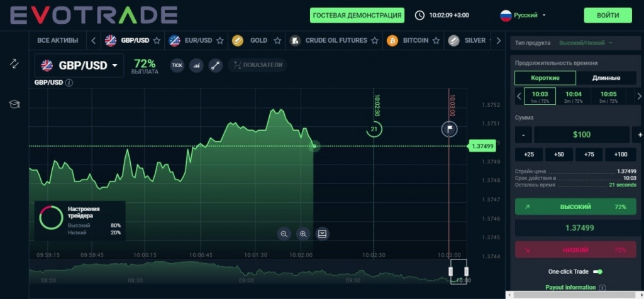
Task: Click GBP/USD info icon above chart
Action: point(69,82)
